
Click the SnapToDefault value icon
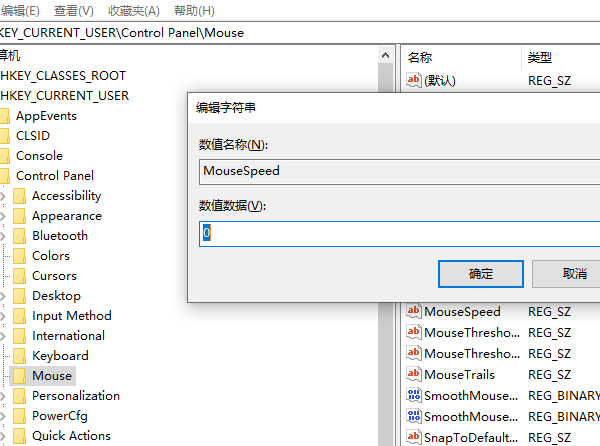pyautogui.click(x=414, y=437)
